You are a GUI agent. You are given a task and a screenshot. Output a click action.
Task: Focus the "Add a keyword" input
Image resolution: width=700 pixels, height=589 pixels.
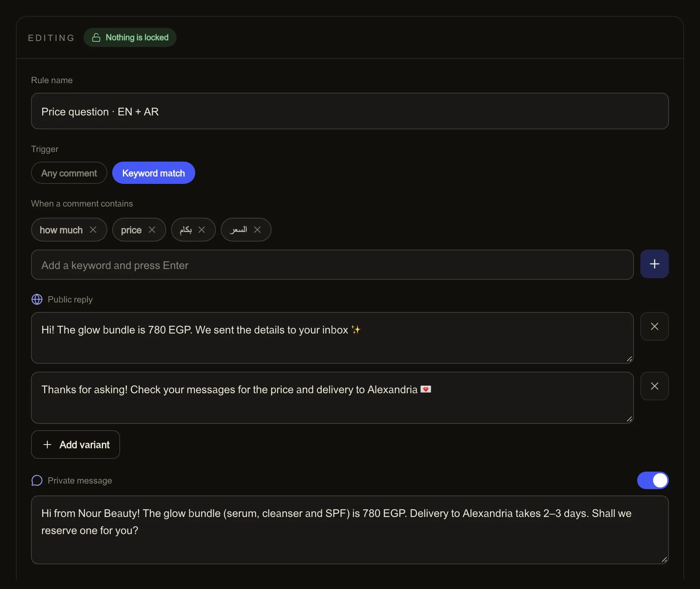point(332,265)
